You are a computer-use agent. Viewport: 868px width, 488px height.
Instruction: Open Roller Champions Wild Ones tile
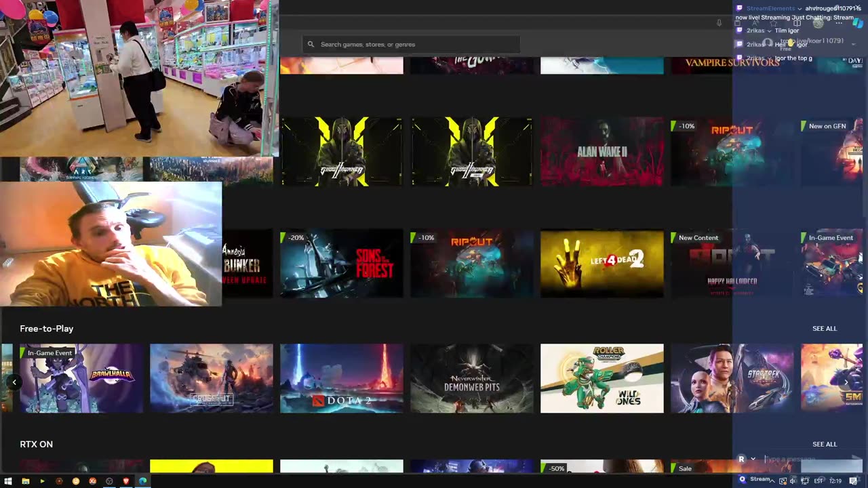pos(602,378)
